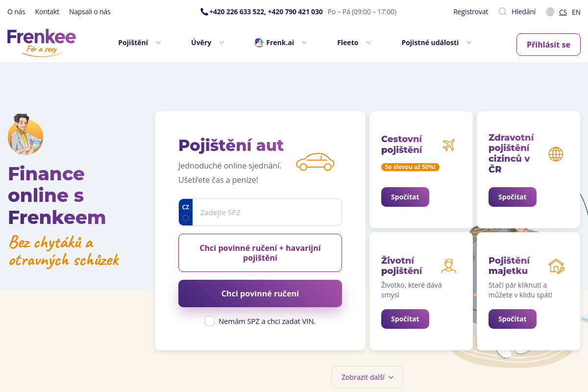
Task: Click the orange car icon
Action: (x=315, y=162)
